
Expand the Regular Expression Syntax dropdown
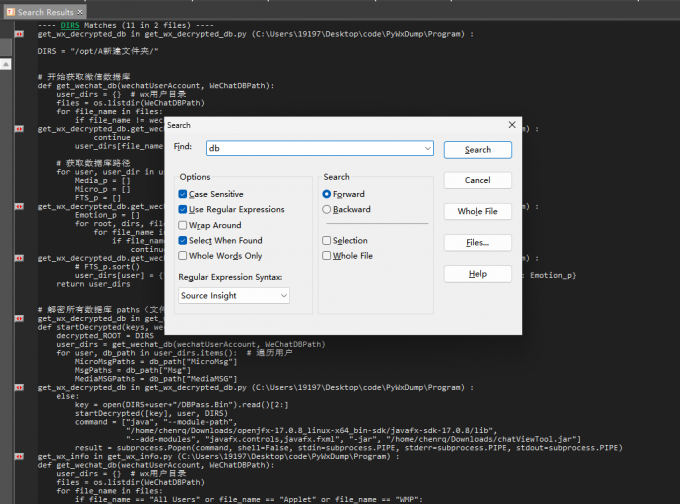coord(283,295)
